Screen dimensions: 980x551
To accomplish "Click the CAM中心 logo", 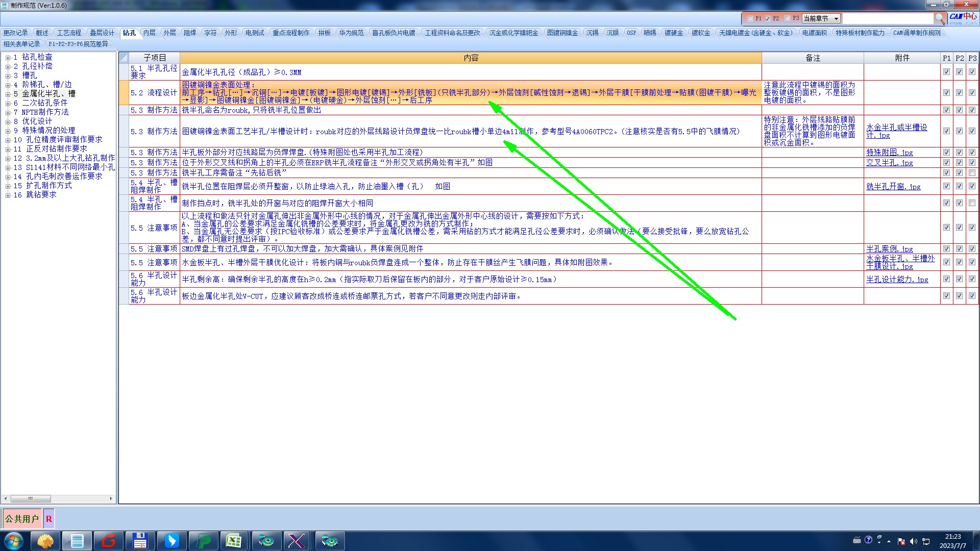I will 963,17.
